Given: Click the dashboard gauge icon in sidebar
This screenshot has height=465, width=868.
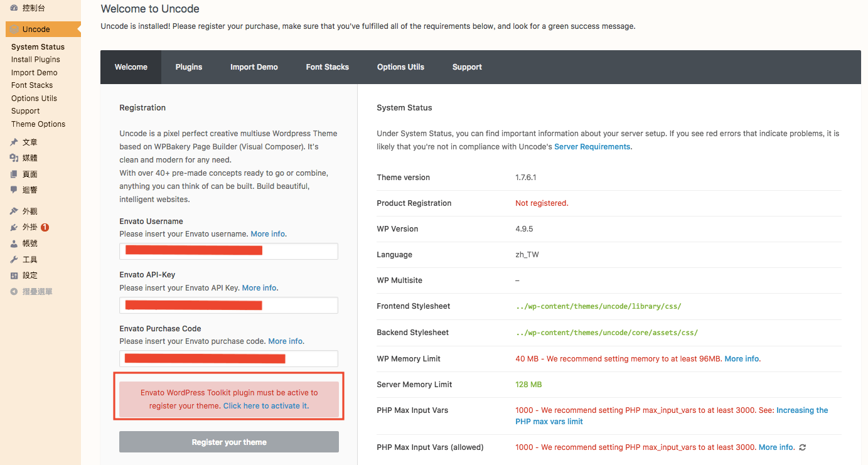Looking at the screenshot, I should [14, 8].
